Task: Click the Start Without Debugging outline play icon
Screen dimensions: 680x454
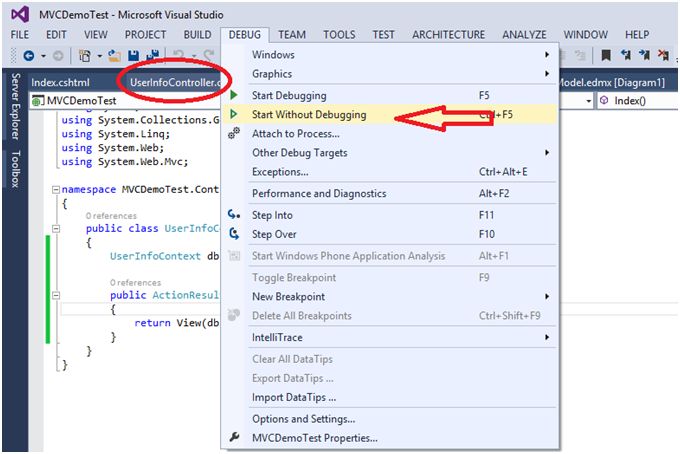Action: (x=234, y=114)
